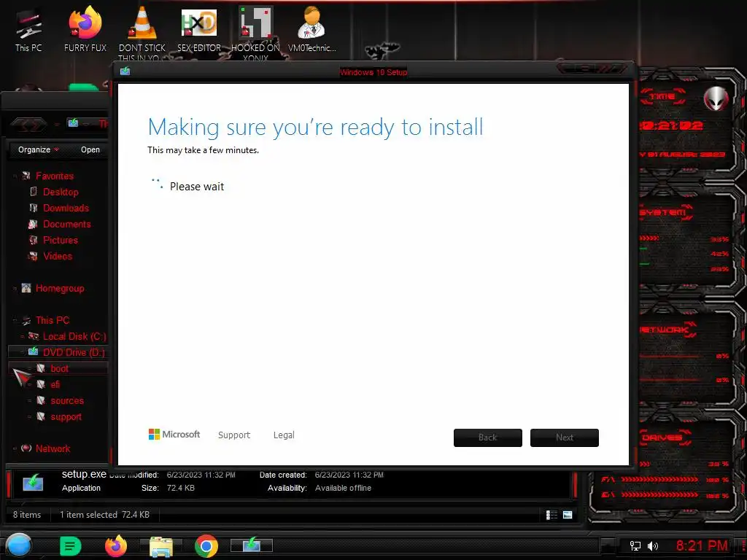This screenshot has width=747, height=560.
Task: Select Videos under Favorites
Action: [x=58, y=256]
